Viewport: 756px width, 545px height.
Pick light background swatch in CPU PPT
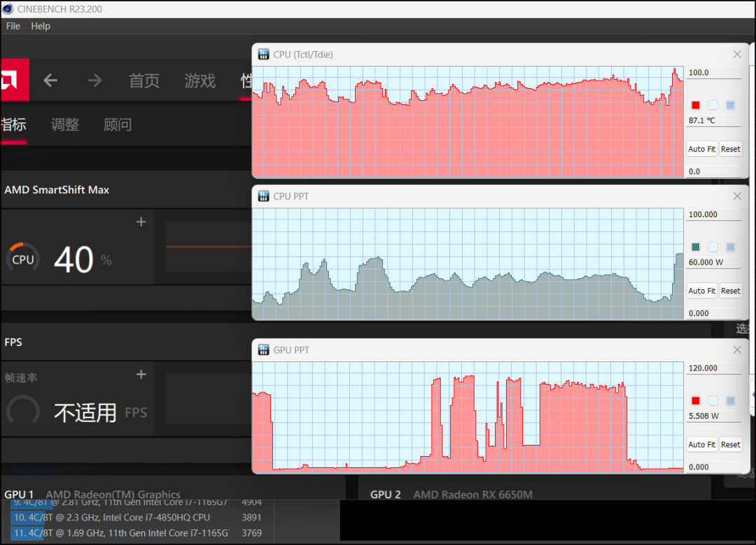pyautogui.click(x=713, y=247)
